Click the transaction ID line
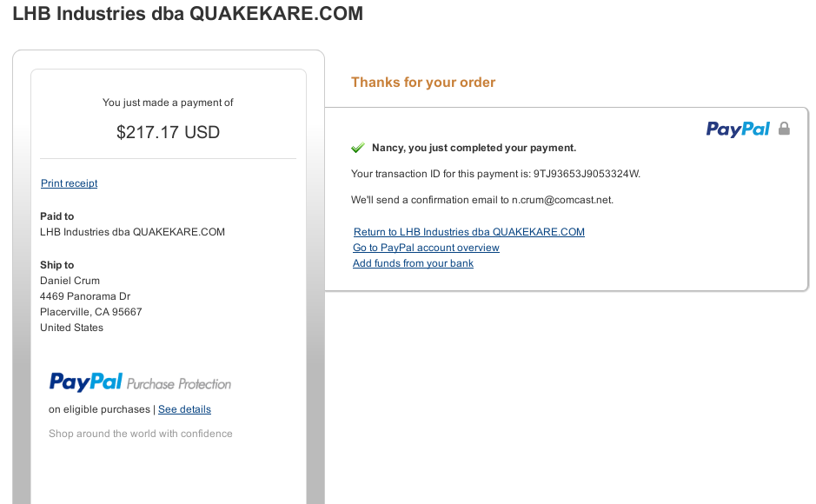 [x=495, y=174]
